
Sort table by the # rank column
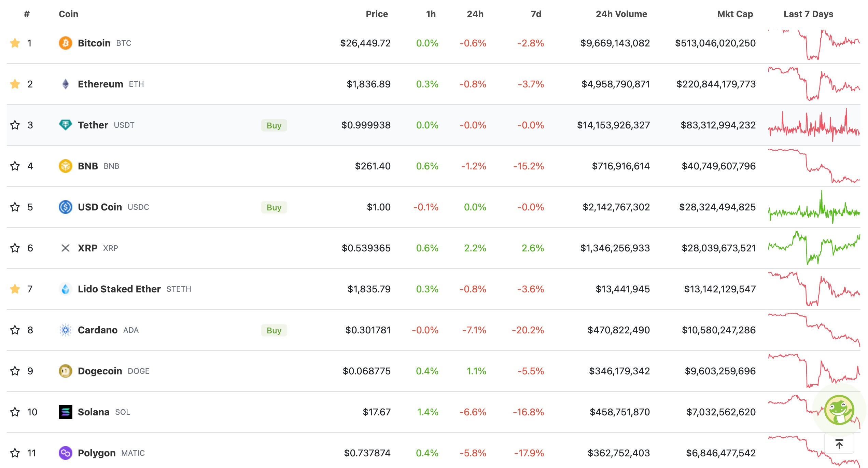[27, 14]
